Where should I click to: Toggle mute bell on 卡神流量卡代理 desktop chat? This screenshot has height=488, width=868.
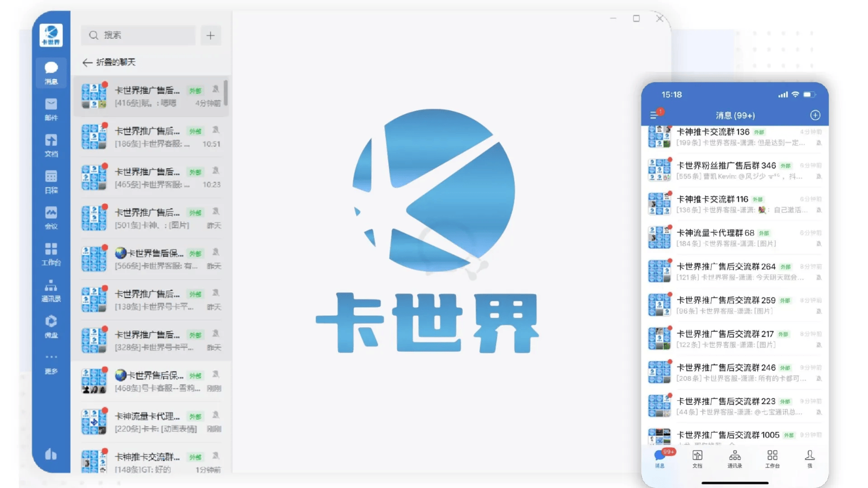click(216, 415)
